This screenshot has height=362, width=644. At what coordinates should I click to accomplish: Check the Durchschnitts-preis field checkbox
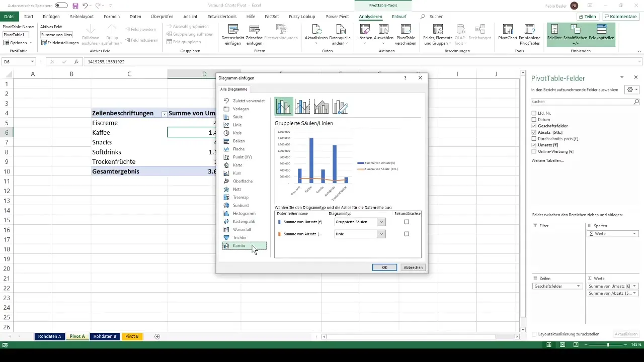(x=534, y=138)
